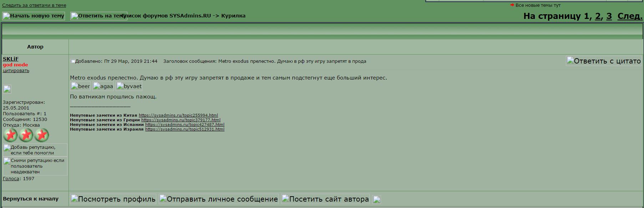Open Список форумов SYSAdmins.RU link
Viewport: 644px width, 208px height.
coord(166,16)
